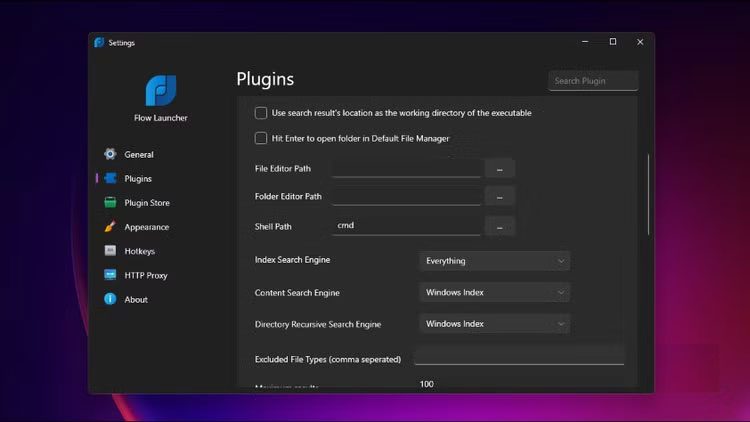
Task: Open the General settings page
Action: tap(139, 155)
